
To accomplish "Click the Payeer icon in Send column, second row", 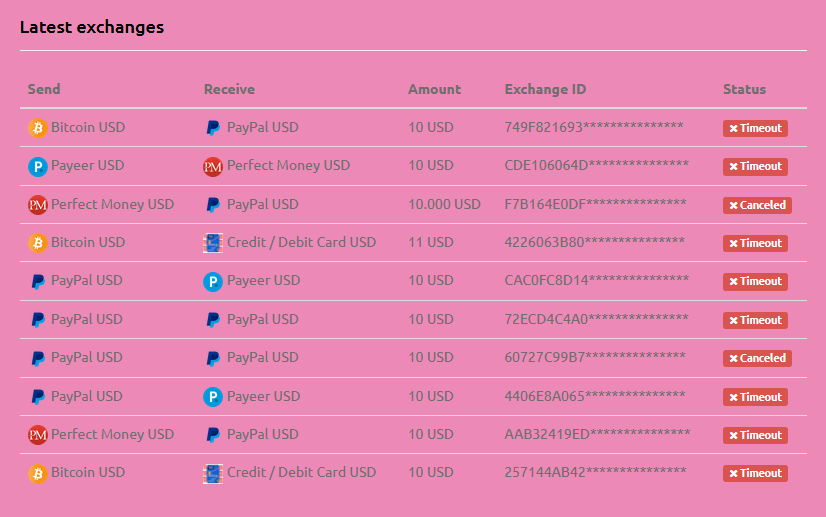I will [37, 167].
